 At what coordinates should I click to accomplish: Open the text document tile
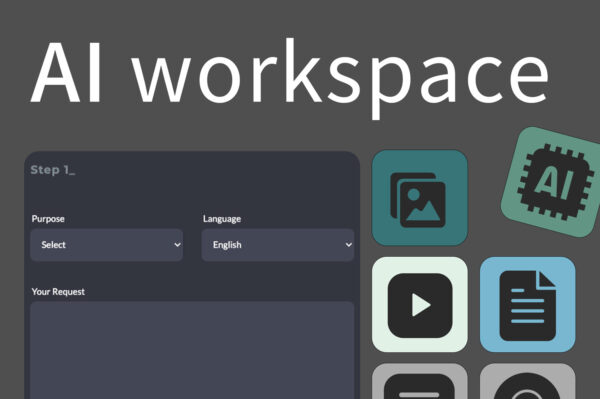[527, 305]
